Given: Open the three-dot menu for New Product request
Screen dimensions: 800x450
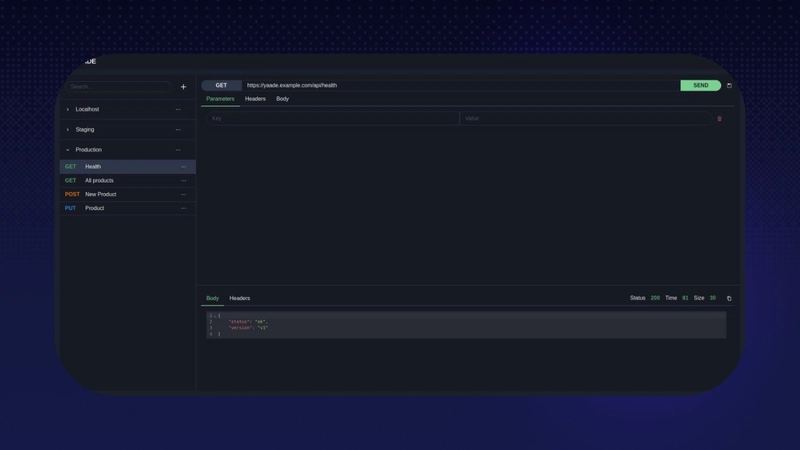Looking at the screenshot, I should click(183, 195).
